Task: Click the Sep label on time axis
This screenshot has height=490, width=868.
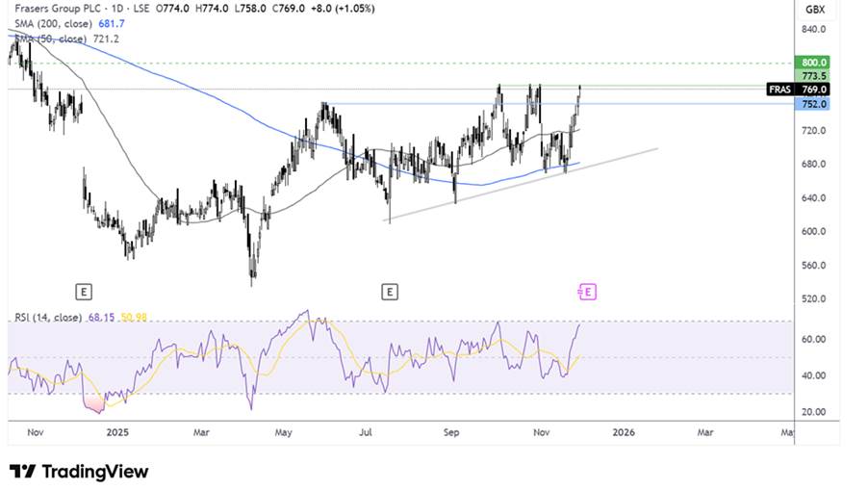Action: (x=452, y=432)
